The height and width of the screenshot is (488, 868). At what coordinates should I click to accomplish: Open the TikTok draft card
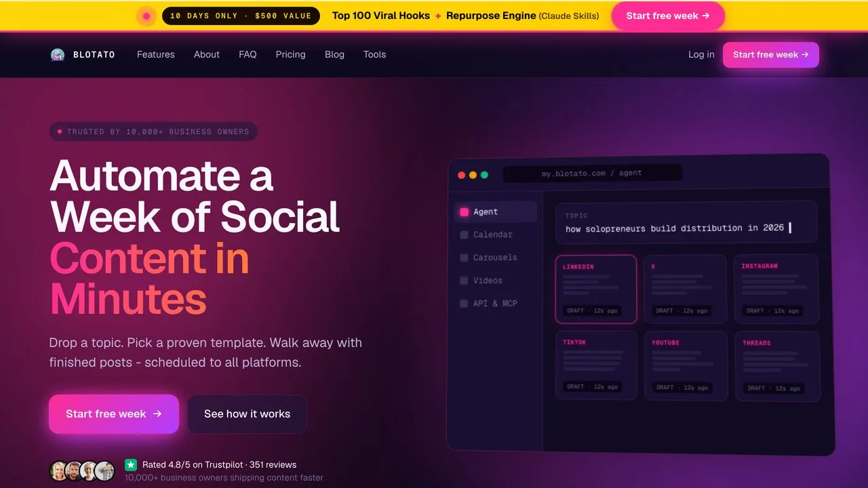coord(596,365)
